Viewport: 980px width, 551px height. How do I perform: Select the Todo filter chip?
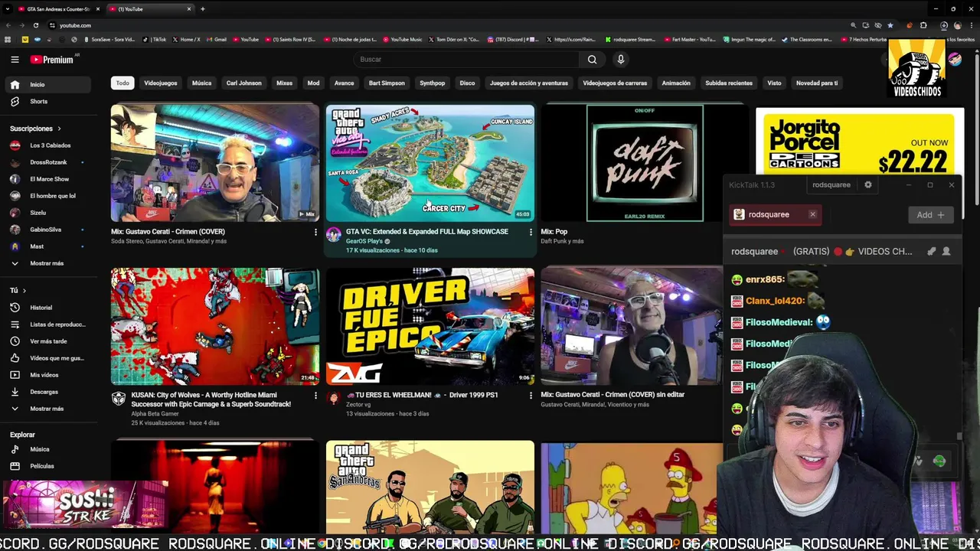pos(122,83)
